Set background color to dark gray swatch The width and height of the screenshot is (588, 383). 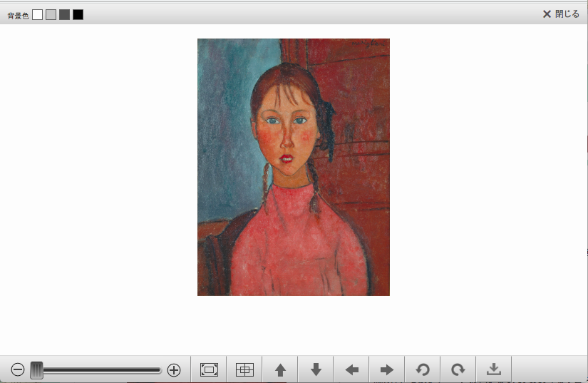point(64,15)
